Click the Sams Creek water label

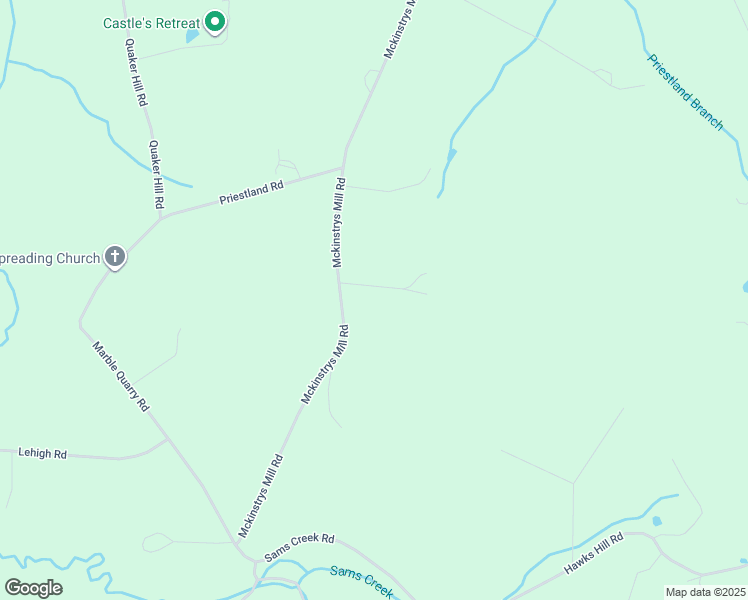coord(362,581)
